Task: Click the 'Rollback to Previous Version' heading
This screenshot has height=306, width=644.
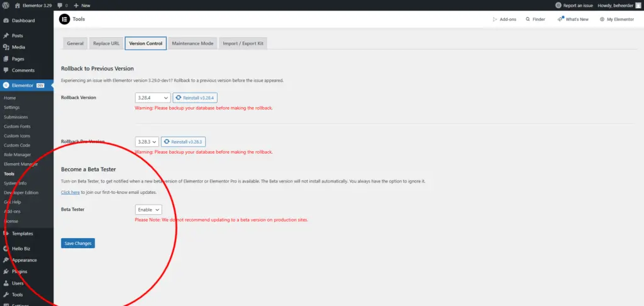Action: [x=97, y=69]
